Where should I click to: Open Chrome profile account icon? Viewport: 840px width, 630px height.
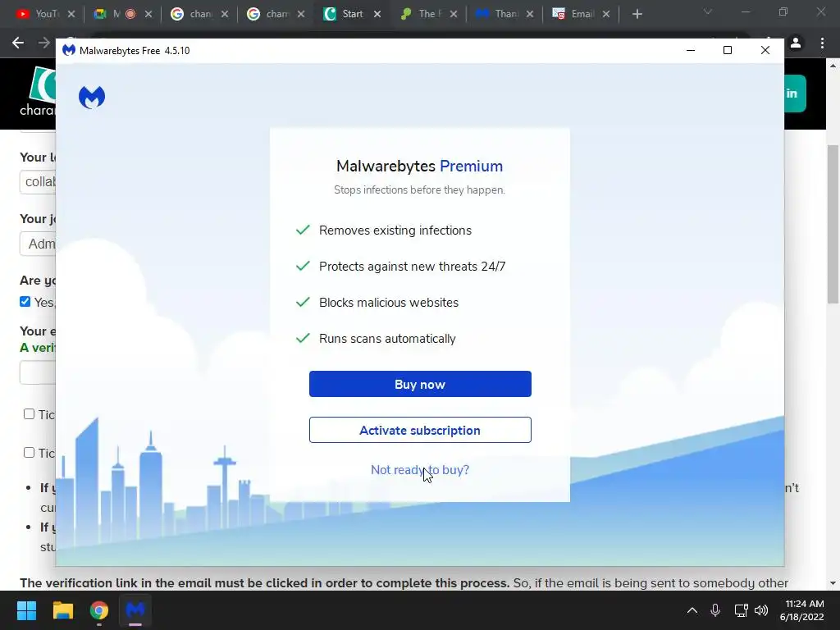click(796, 43)
